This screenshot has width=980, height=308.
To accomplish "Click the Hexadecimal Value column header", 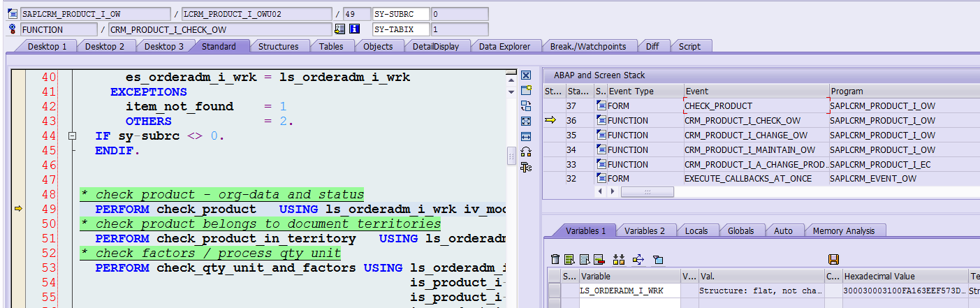I will (x=905, y=276).
